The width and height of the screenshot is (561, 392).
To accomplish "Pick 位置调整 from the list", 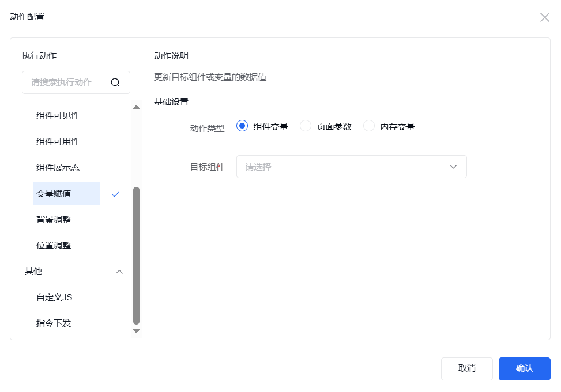I will 54,246.
